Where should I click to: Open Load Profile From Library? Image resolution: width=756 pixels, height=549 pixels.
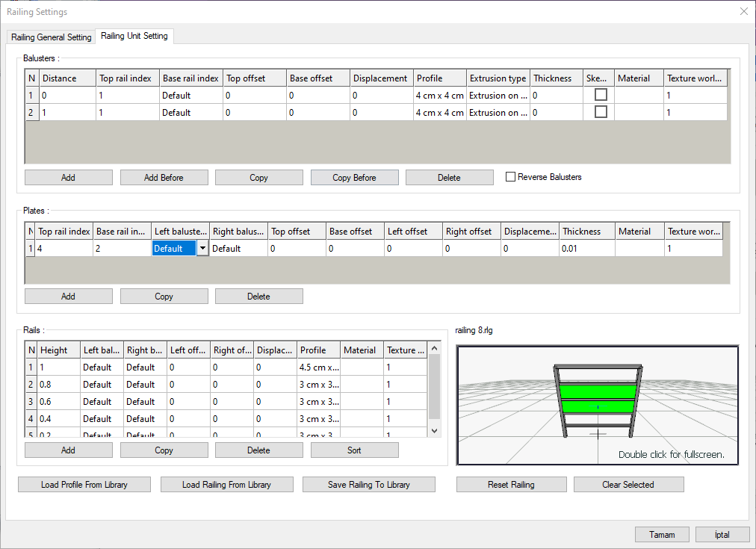(84, 485)
